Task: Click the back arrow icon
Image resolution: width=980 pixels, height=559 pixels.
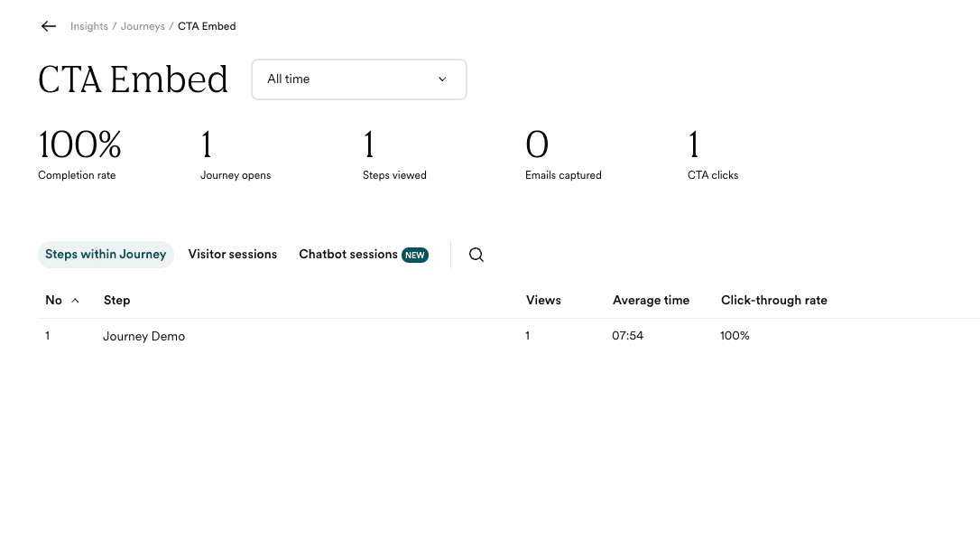Action: pos(49,26)
